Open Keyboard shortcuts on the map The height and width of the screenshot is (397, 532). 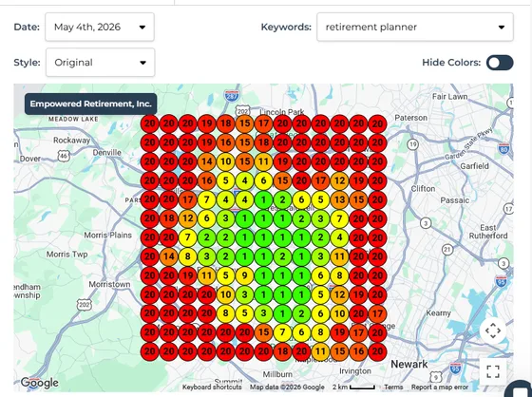pos(212,388)
